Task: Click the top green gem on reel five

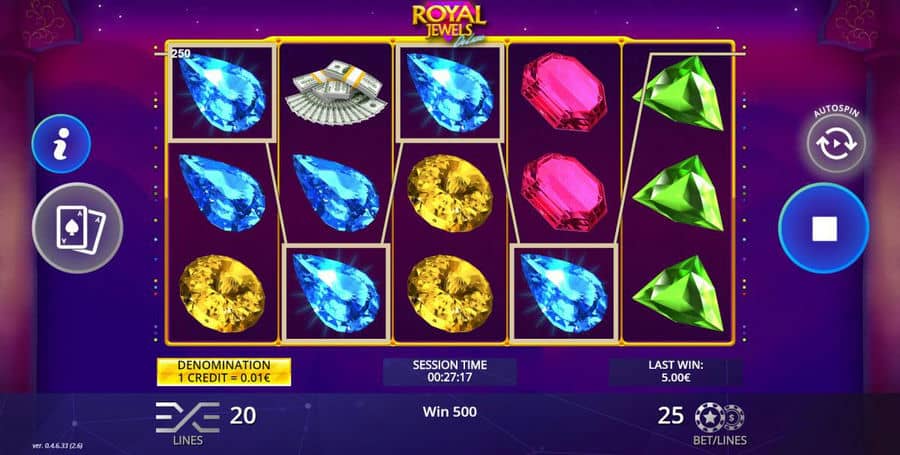Action: 680,93
